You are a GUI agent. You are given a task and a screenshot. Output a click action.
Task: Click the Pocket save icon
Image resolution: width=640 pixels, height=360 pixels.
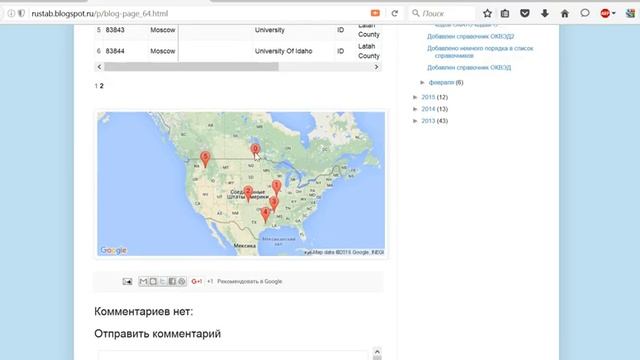tap(525, 13)
